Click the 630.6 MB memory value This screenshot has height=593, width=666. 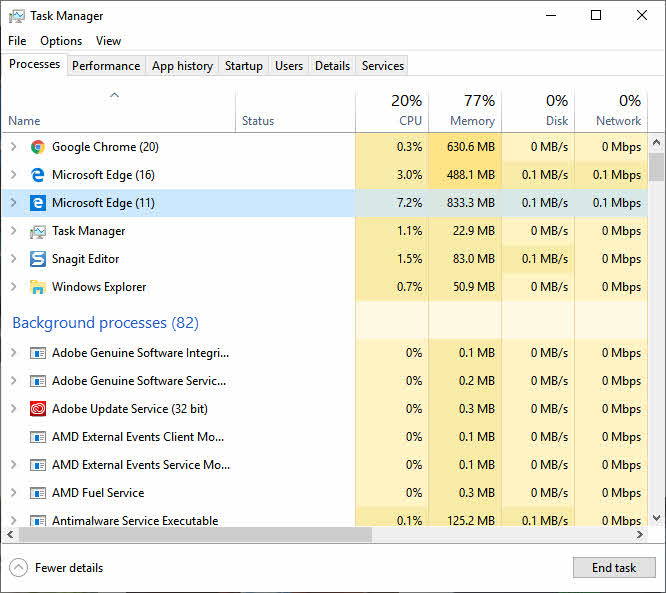pos(471,147)
